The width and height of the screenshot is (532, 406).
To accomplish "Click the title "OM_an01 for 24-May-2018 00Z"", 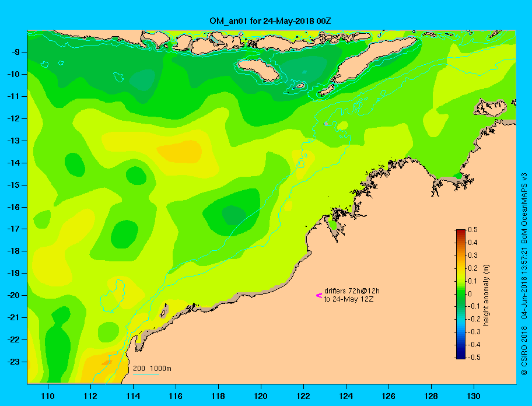I will click(x=270, y=21).
